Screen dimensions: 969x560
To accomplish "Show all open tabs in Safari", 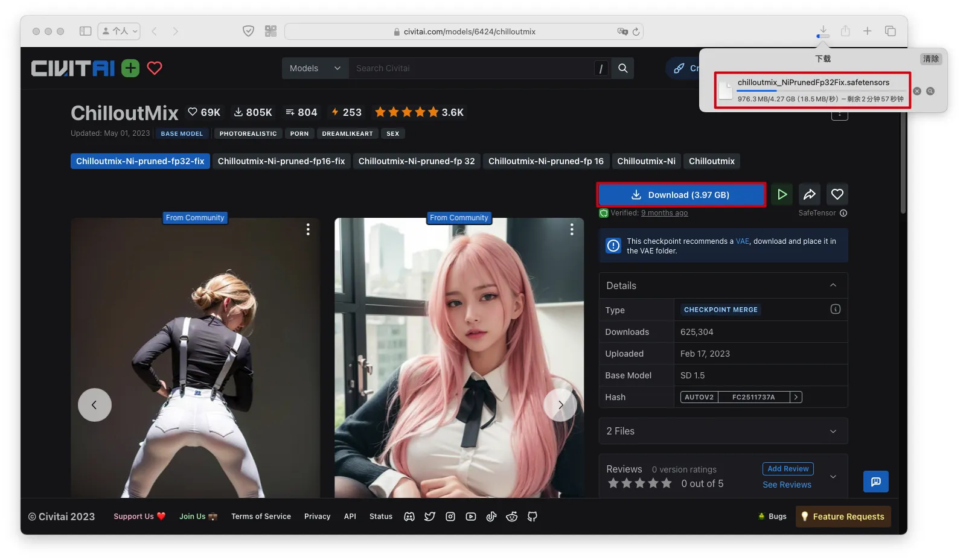I will pyautogui.click(x=890, y=31).
